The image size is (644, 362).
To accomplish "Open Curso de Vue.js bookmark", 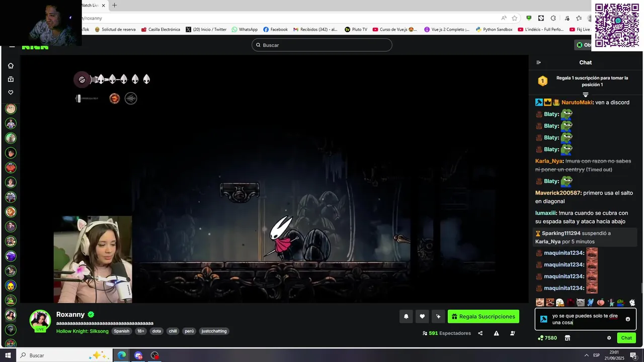I will pyautogui.click(x=394, y=30).
